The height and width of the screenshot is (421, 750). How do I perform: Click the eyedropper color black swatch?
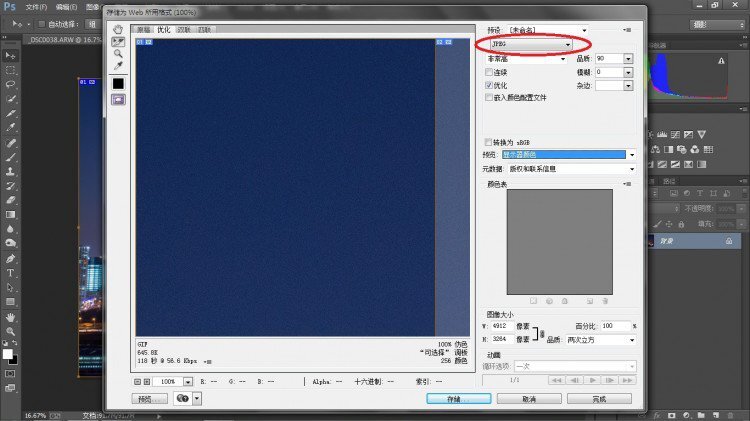(x=118, y=84)
